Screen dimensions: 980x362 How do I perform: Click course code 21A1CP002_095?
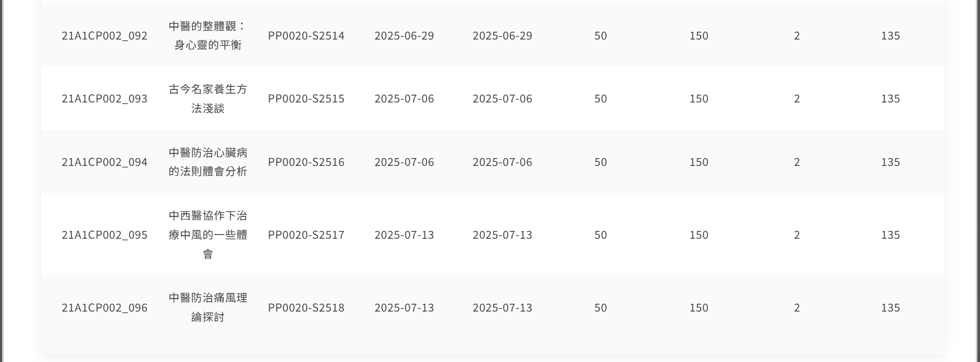click(105, 235)
